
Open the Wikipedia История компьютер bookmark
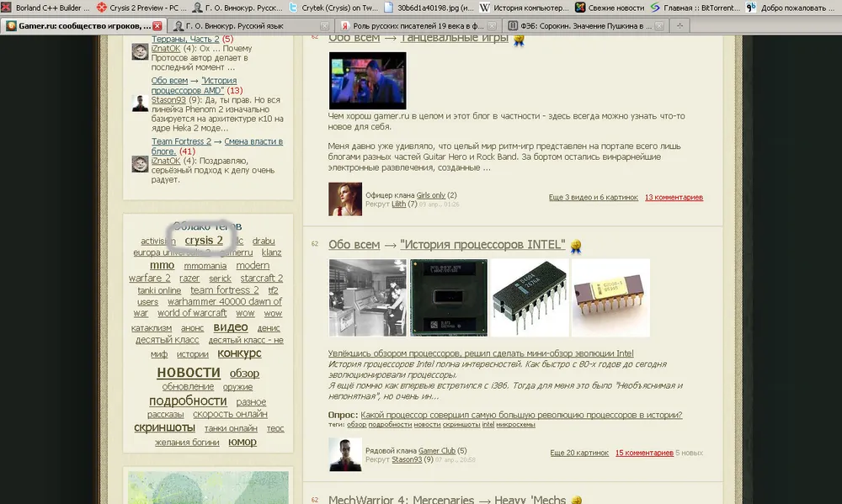coord(524,8)
